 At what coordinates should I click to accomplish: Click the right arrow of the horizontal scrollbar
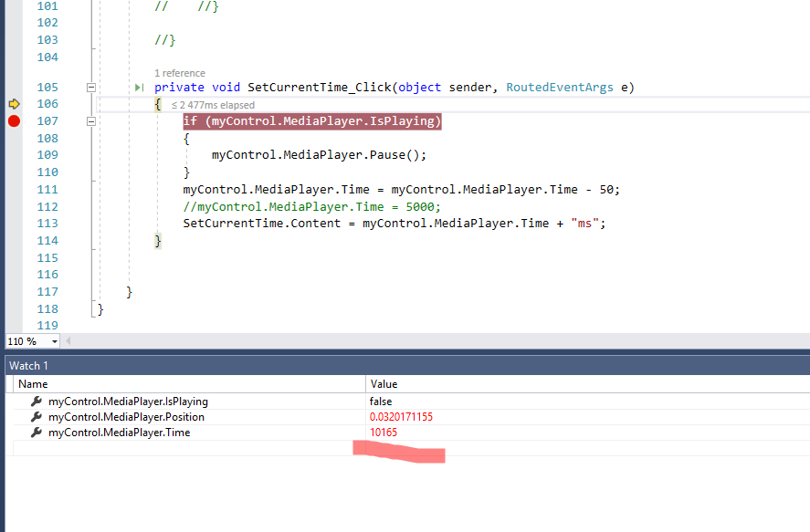click(x=803, y=340)
